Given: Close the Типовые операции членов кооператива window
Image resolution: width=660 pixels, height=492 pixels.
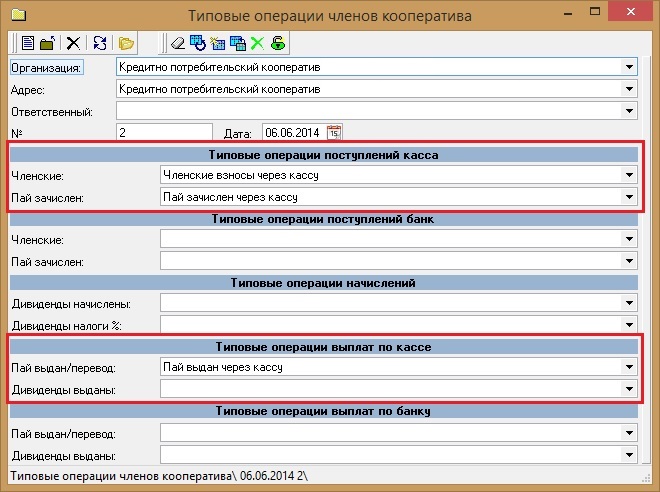Looking at the screenshot, I should pos(631,12).
